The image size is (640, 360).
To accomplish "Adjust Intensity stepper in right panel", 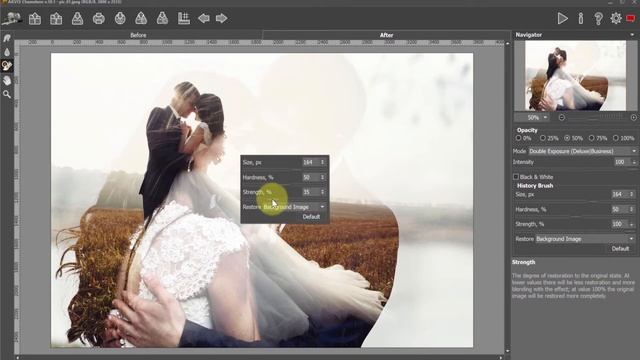I will (634, 162).
